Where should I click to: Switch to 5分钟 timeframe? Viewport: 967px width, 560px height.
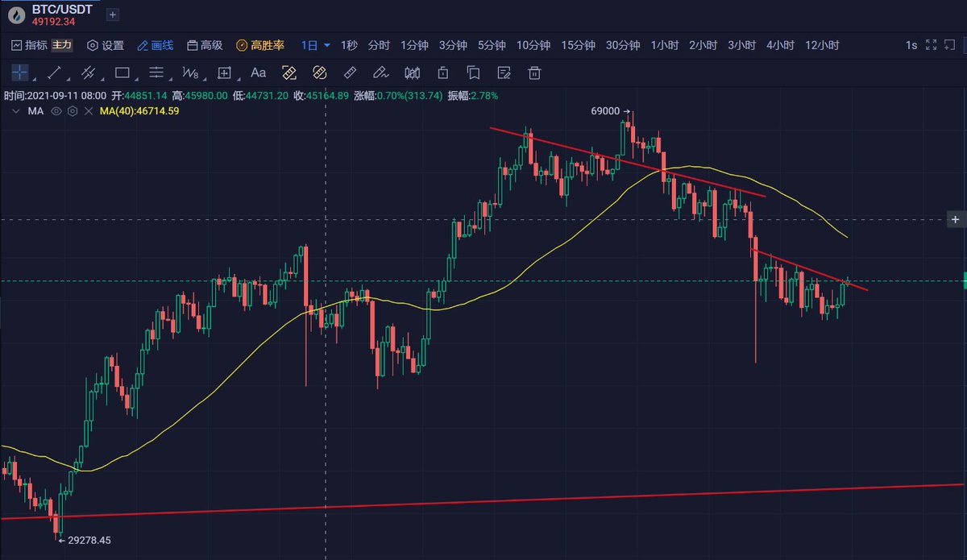pos(492,45)
